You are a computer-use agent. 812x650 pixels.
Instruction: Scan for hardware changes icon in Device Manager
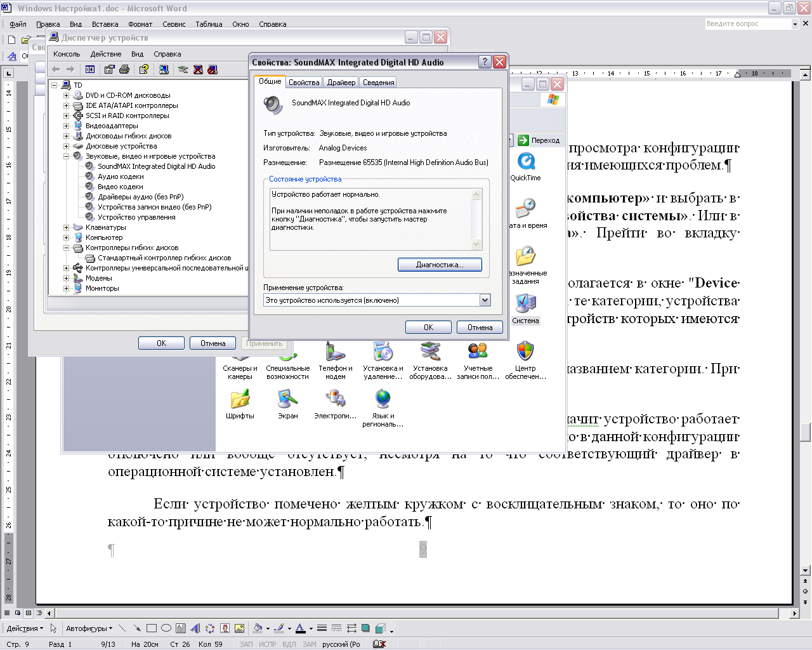coord(164,69)
